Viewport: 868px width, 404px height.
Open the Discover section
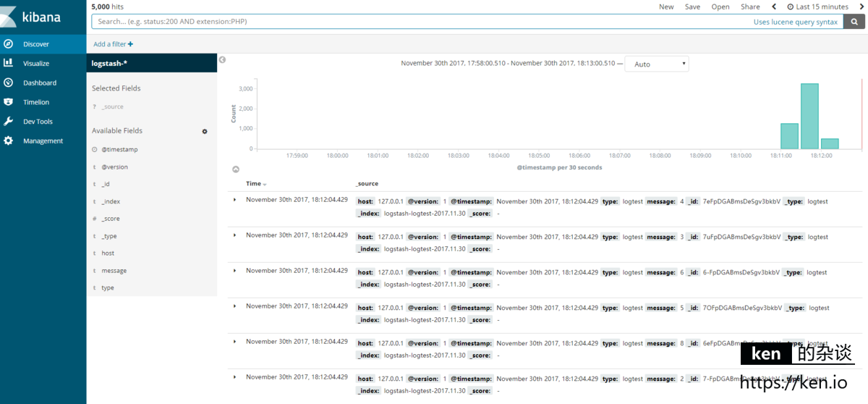pyautogui.click(x=43, y=44)
